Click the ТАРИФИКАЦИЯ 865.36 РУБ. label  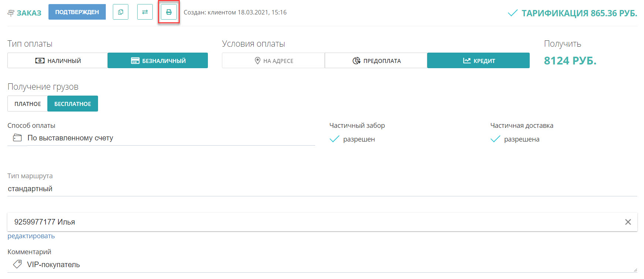coord(579,13)
